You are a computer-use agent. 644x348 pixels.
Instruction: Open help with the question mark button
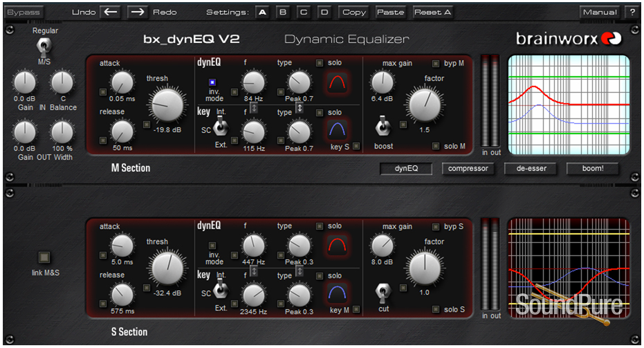coord(632,12)
